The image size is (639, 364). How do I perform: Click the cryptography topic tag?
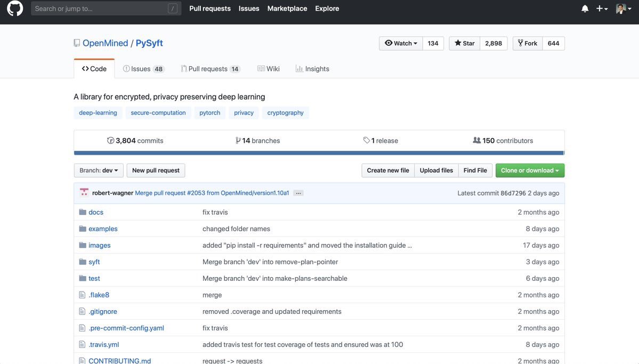tap(285, 113)
